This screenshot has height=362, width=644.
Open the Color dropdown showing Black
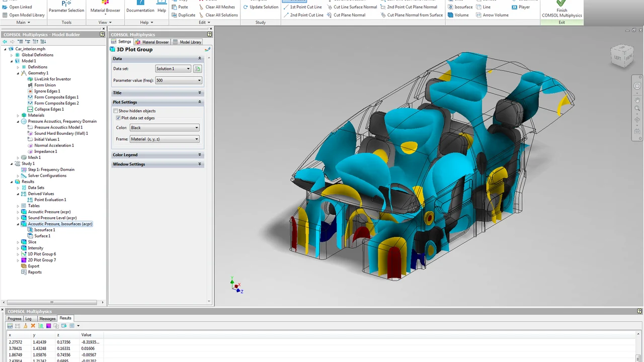tap(165, 128)
